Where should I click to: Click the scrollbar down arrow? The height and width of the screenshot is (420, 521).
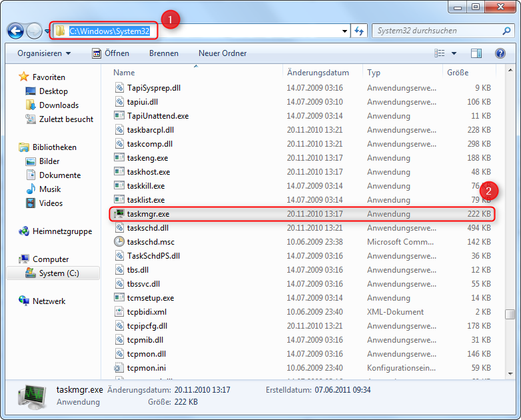[x=510, y=374]
